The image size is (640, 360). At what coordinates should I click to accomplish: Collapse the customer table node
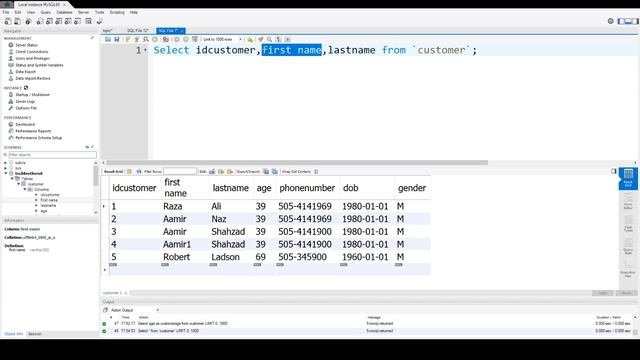pos(18,184)
